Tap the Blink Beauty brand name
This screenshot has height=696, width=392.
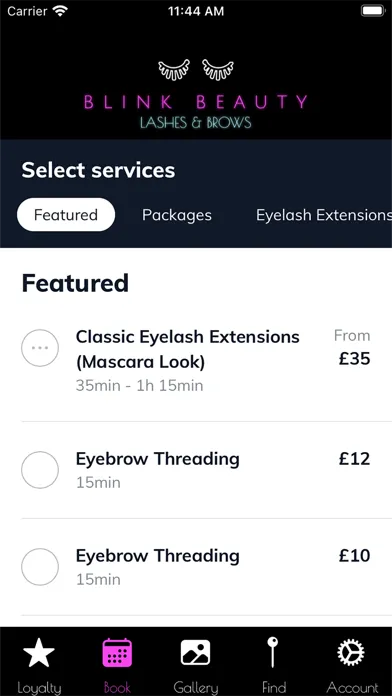195,102
